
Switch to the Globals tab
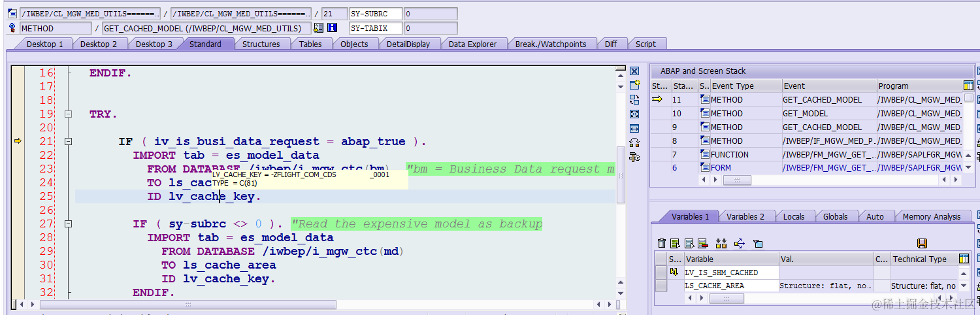[x=836, y=216]
